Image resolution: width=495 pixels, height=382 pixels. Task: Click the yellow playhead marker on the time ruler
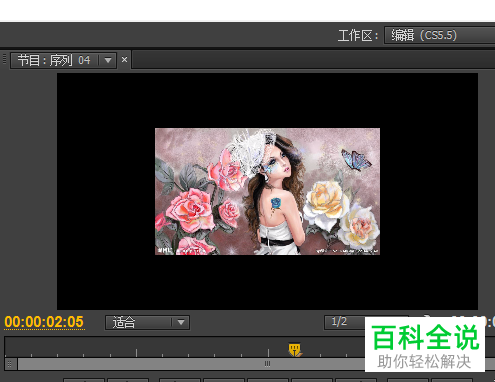point(295,350)
